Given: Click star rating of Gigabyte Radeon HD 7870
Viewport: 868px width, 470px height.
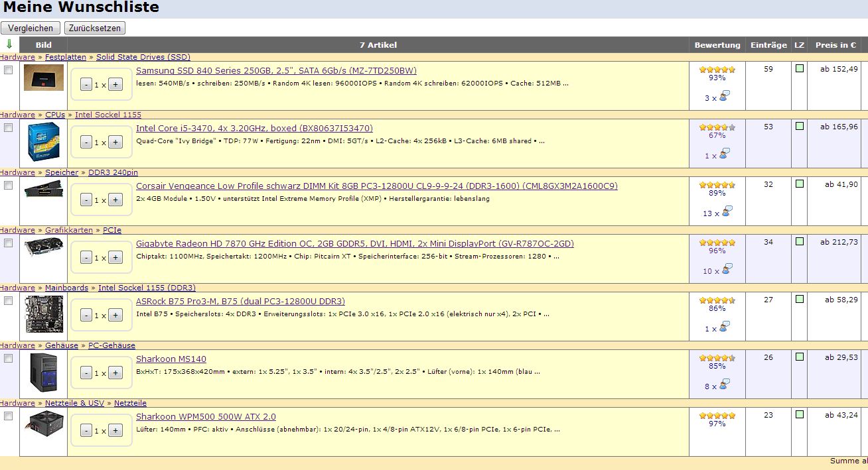Looking at the screenshot, I should click(x=717, y=243).
